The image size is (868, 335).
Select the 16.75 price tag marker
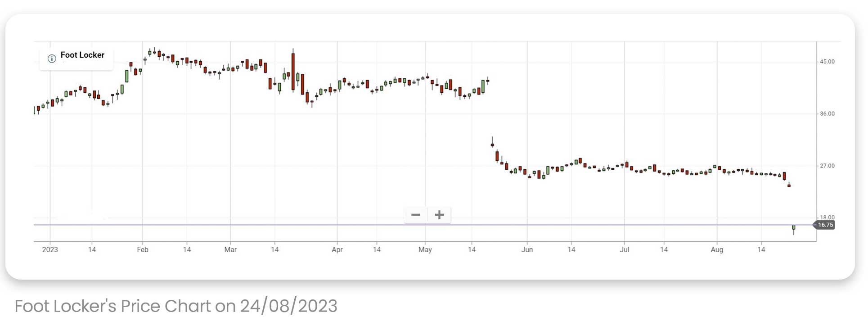pyautogui.click(x=825, y=225)
